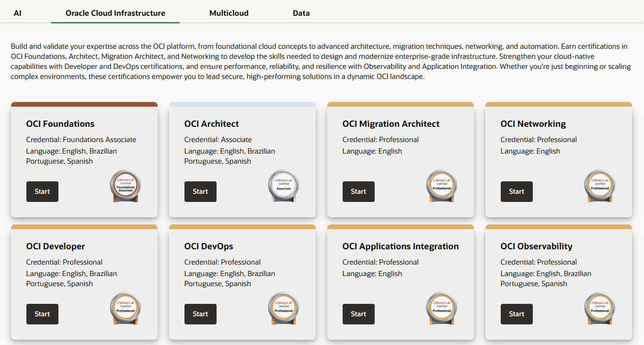This screenshot has width=644, height=345.
Task: Click the OCI Applications Integration card title
Action: pos(401,246)
